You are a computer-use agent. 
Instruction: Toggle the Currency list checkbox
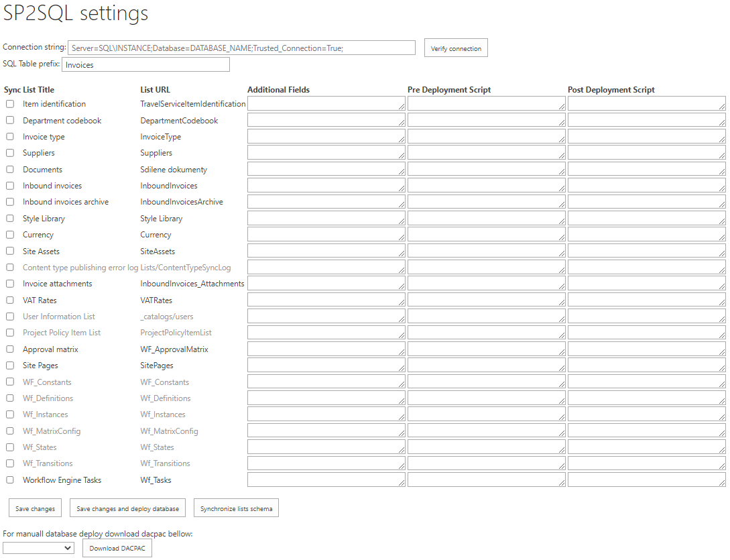[x=10, y=235]
